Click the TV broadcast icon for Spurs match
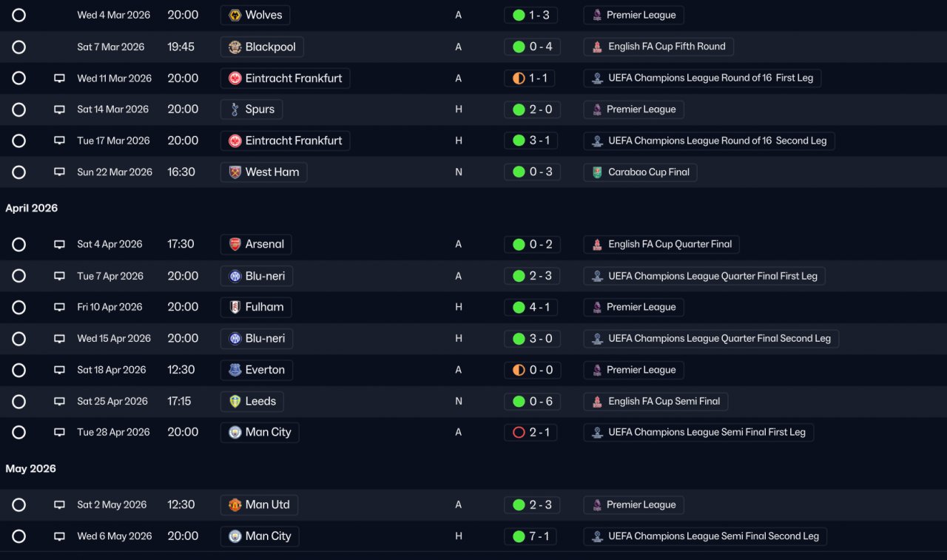The width and height of the screenshot is (947, 560). (x=59, y=109)
